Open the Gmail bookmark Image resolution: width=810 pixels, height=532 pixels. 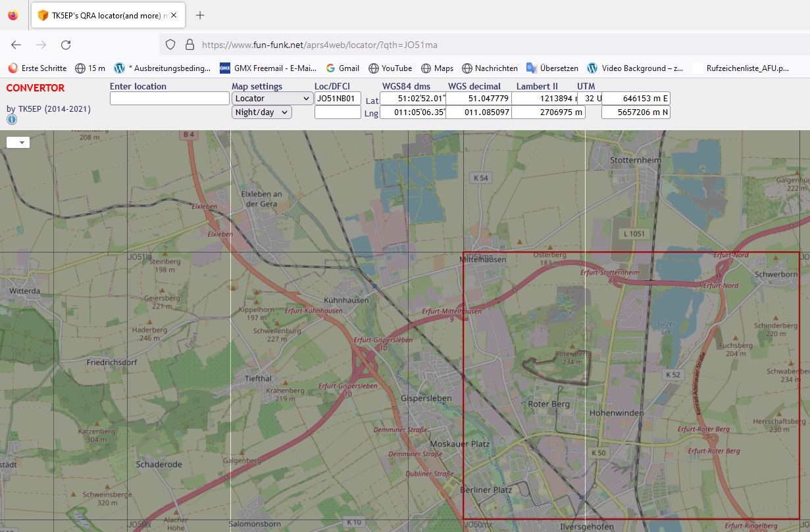342,68
